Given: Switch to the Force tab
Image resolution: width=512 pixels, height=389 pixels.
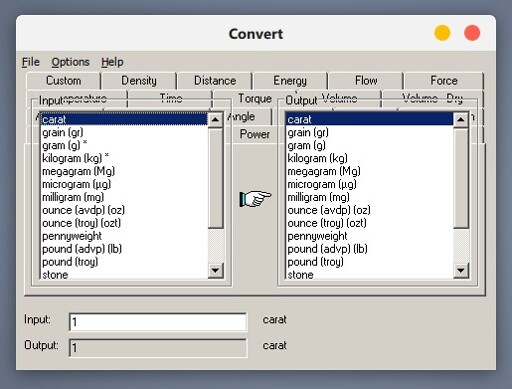Looking at the screenshot, I should pos(444,81).
